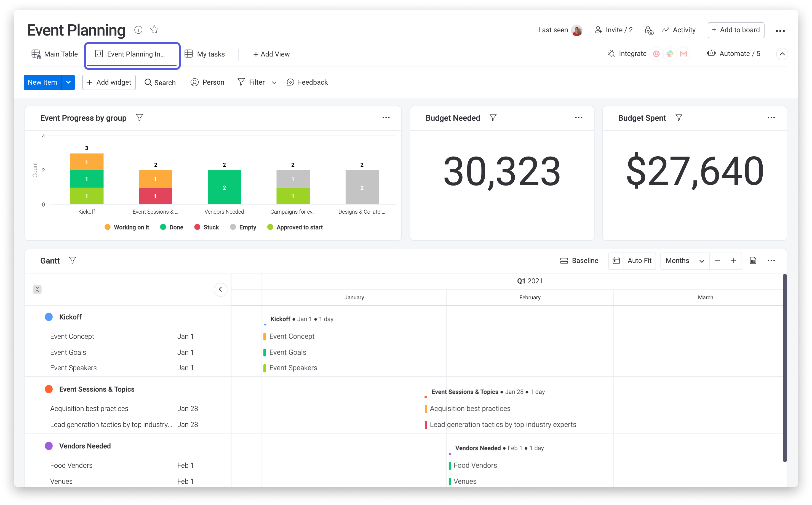The width and height of the screenshot is (812, 505).
Task: Open the Integrate center
Action: 627,54
